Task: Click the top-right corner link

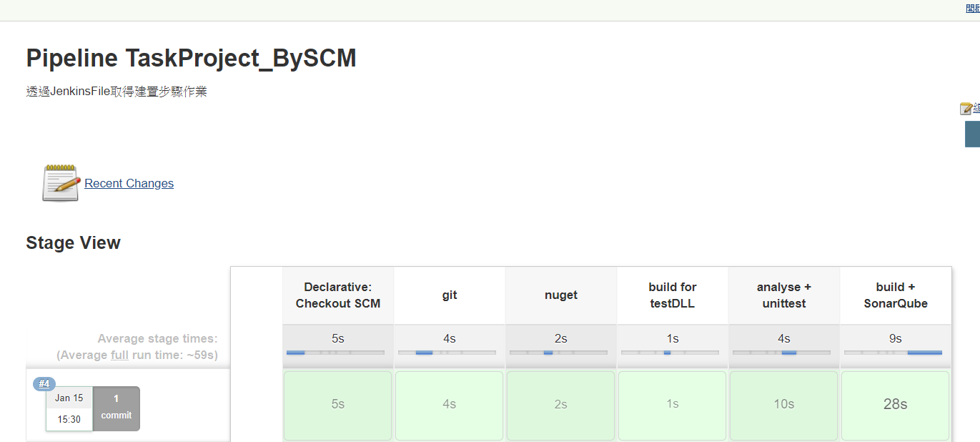Action: point(973,9)
